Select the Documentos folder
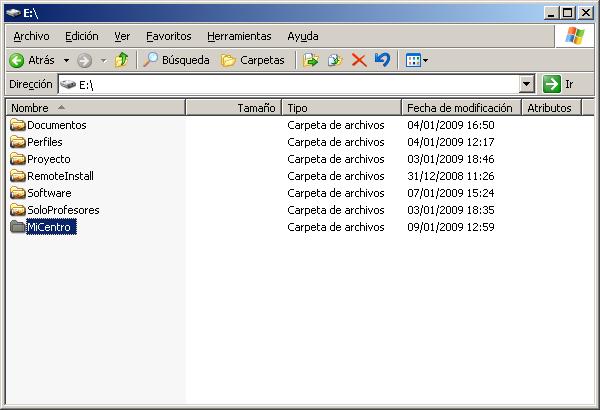This screenshot has width=600, height=410. [56, 125]
